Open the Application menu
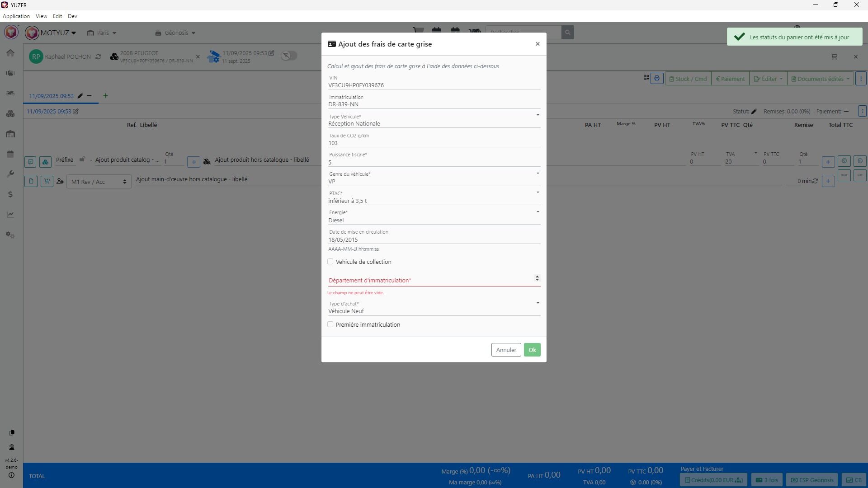The image size is (868, 488). point(16,16)
